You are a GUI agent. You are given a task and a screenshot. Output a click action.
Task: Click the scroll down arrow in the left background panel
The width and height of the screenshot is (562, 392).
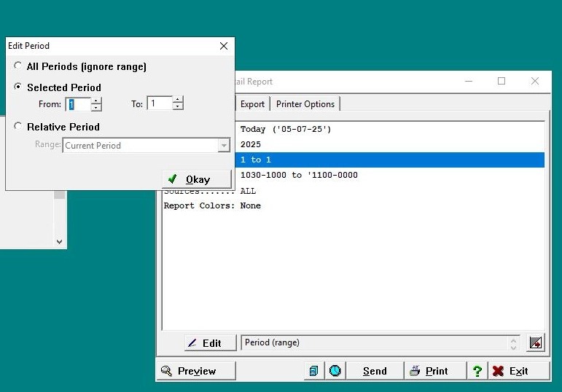pos(60,242)
